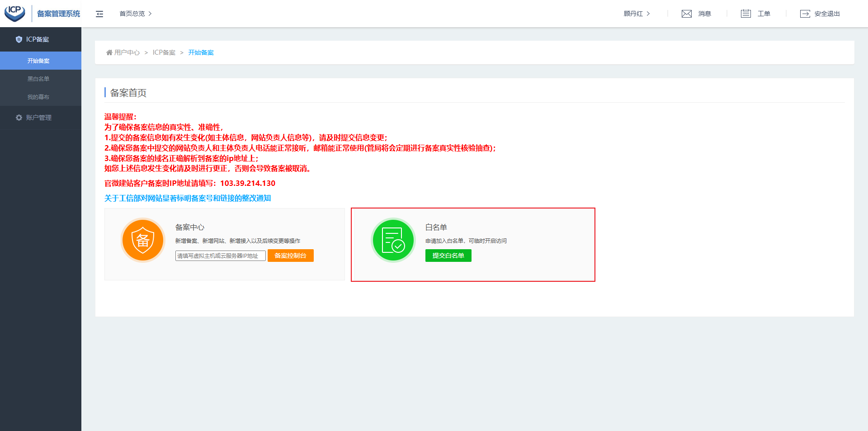Focus the server IP address input field
Viewport: 868px width, 431px height.
[221, 256]
